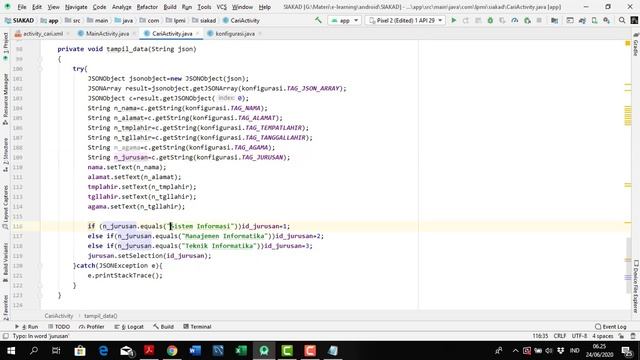This screenshot has height=360, width=640.
Task: Click the 4 spaces indent indicator
Action: (603, 336)
